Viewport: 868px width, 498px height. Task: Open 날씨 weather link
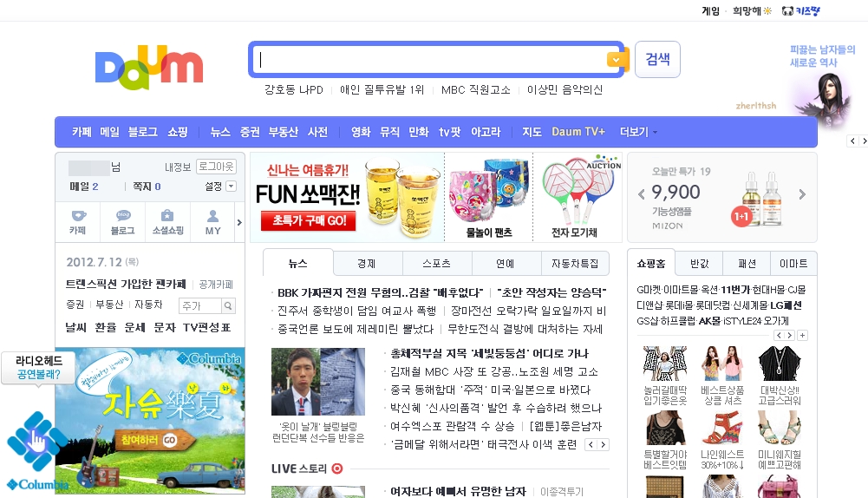[x=75, y=327]
